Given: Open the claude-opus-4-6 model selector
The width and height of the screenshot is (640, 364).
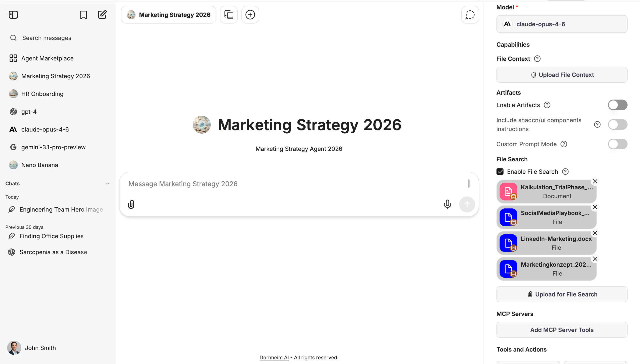Looking at the screenshot, I should (562, 24).
